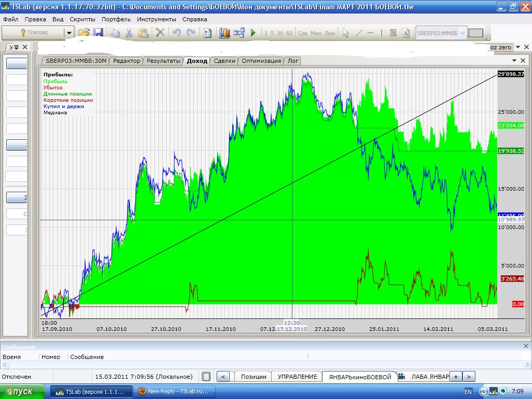Toggle the Дни timeframe button
Screen dimensions: 532x399
tap(329, 33)
